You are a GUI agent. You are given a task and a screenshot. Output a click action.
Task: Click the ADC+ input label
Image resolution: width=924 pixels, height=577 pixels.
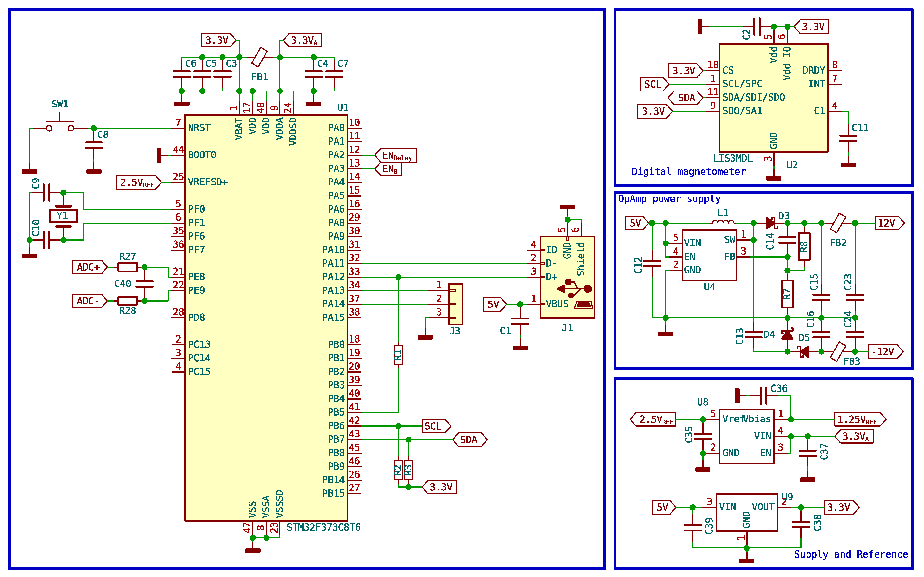[90, 267]
